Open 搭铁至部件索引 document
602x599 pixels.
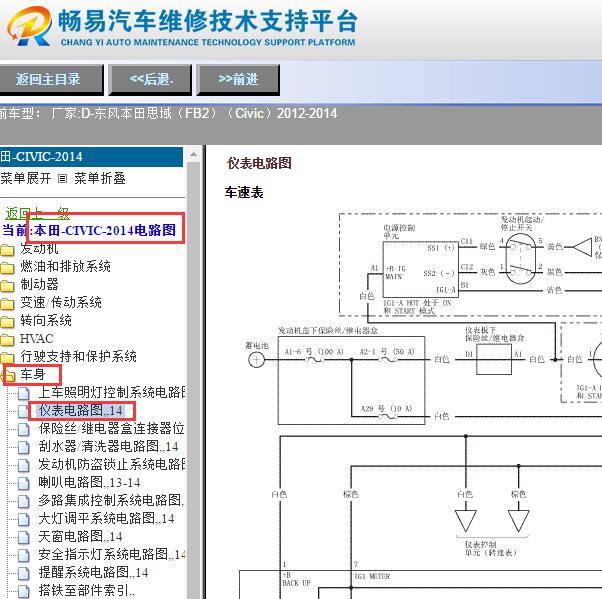(x=87, y=591)
